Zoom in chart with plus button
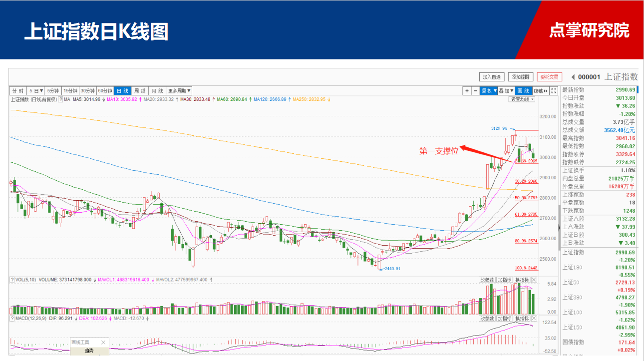Viewport: 644px width, 361px height. 467,91
